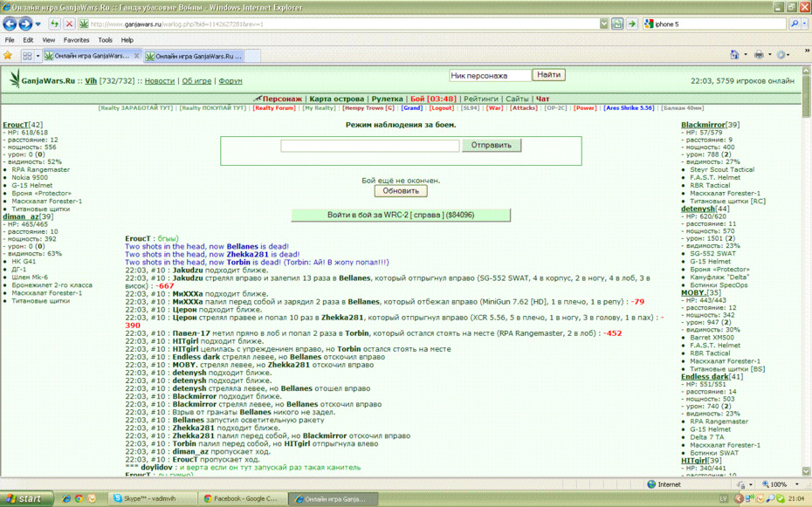Go forward with the browser Forward arrow
Viewport: 812px width, 507px height.
click(x=25, y=24)
